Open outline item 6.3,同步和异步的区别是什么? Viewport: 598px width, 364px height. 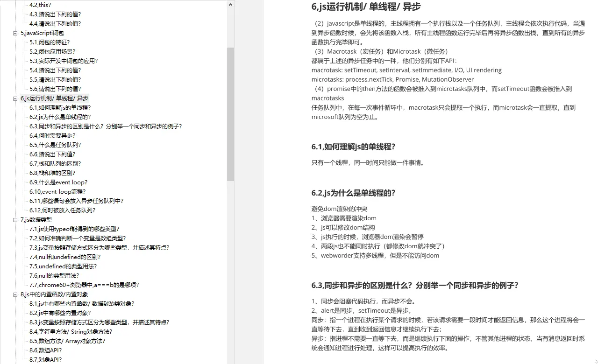coord(106,126)
